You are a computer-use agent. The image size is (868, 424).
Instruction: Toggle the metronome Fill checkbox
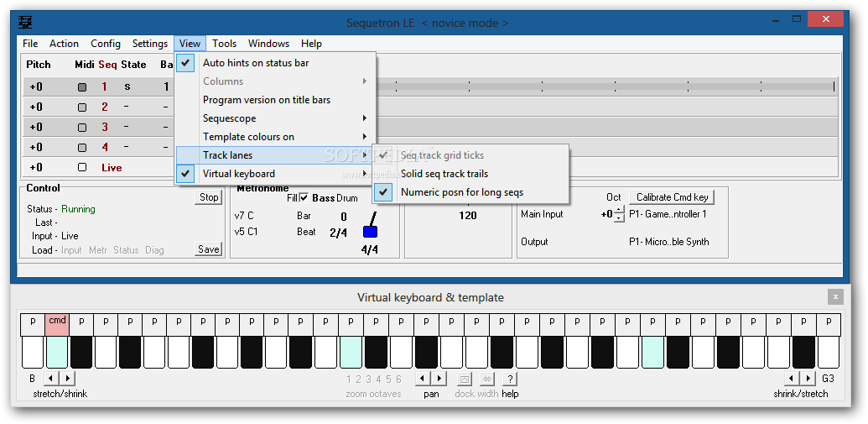[x=304, y=198]
